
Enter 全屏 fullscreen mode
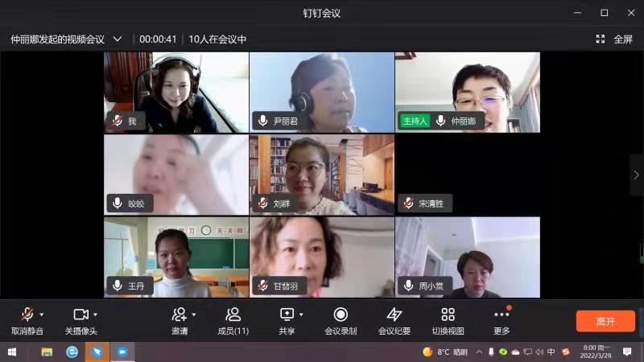pos(614,39)
